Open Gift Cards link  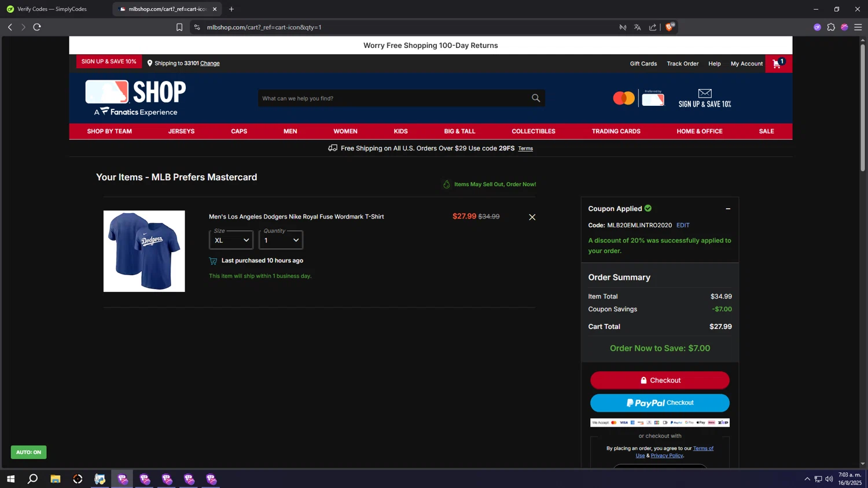click(x=643, y=64)
